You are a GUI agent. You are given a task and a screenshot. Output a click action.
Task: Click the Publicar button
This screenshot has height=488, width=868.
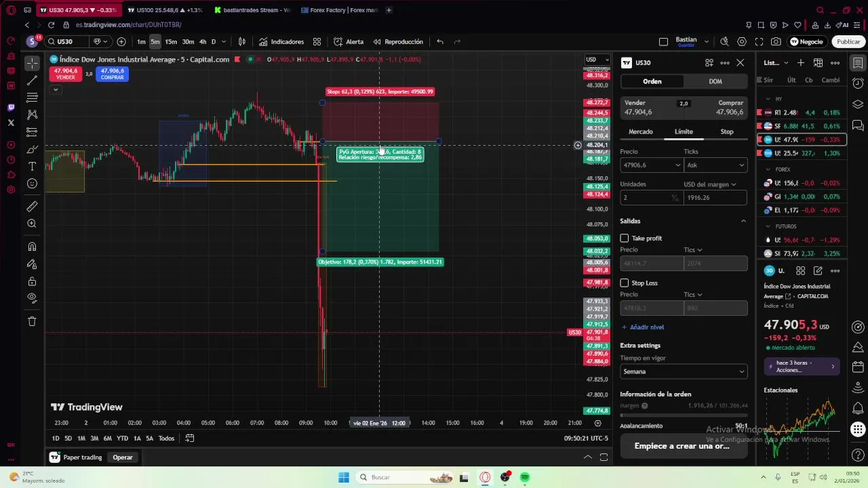[x=848, y=42]
